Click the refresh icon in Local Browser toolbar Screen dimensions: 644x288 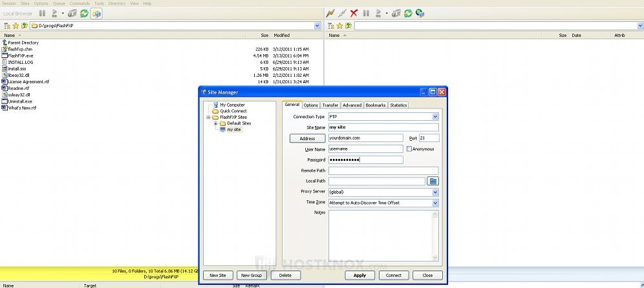[84, 14]
